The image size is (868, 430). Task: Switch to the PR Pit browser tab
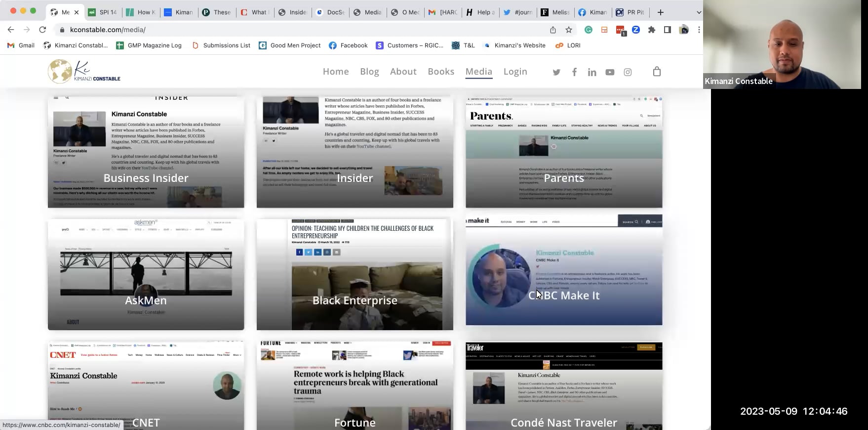coord(631,12)
